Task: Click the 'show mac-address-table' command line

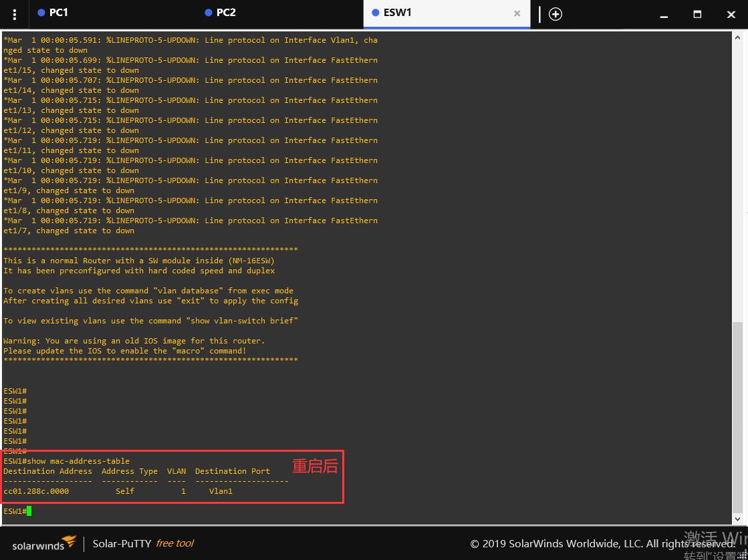Action: (66, 461)
